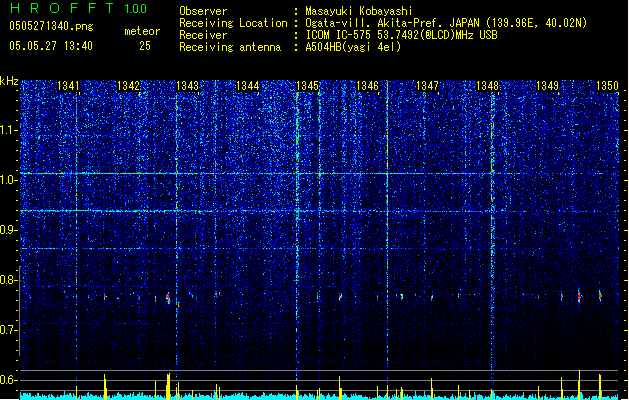Image resolution: width=629 pixels, height=400 pixels.
Task: Click the Receiving Location label
Action: click(x=233, y=23)
